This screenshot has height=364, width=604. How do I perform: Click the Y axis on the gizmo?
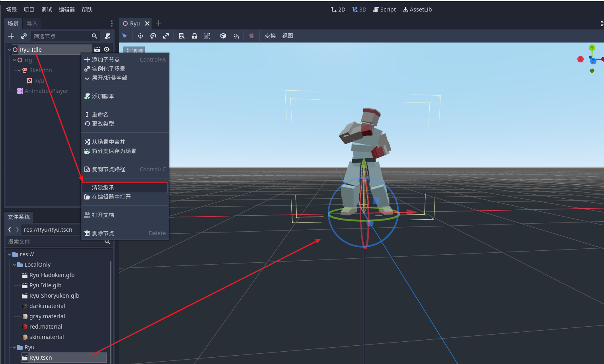point(592,48)
